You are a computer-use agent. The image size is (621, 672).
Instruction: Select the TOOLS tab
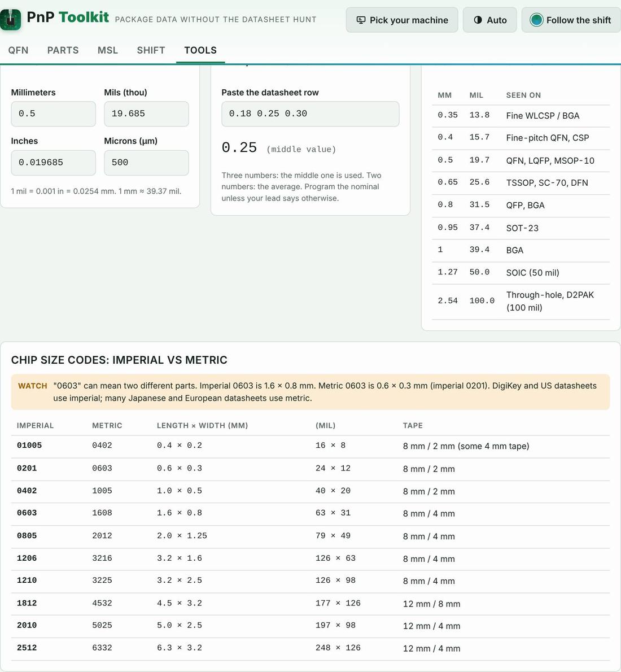(200, 50)
